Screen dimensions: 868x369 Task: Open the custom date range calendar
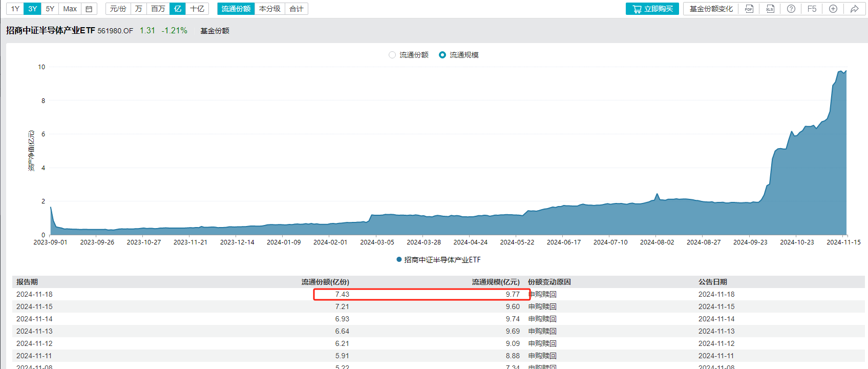pyautogui.click(x=89, y=9)
